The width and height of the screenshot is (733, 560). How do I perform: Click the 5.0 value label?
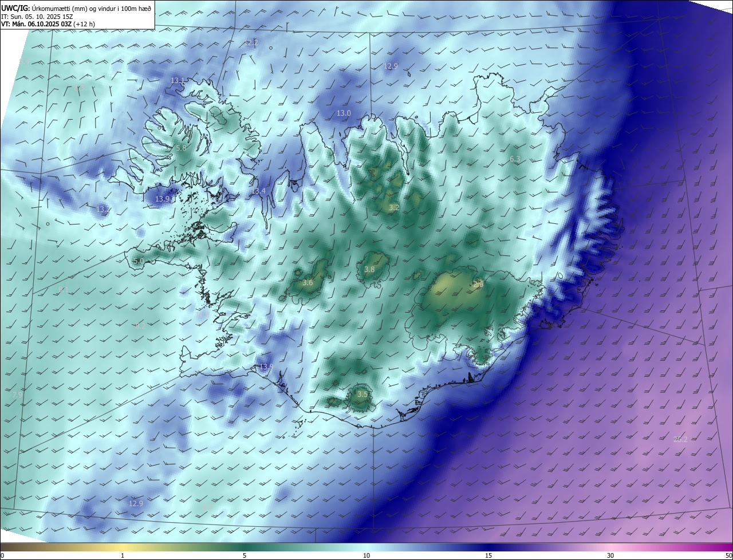pyautogui.click(x=139, y=261)
